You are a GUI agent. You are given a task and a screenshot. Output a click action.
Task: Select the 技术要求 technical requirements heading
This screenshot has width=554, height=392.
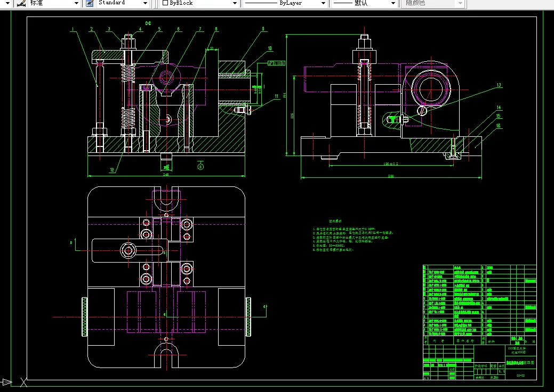click(x=335, y=221)
